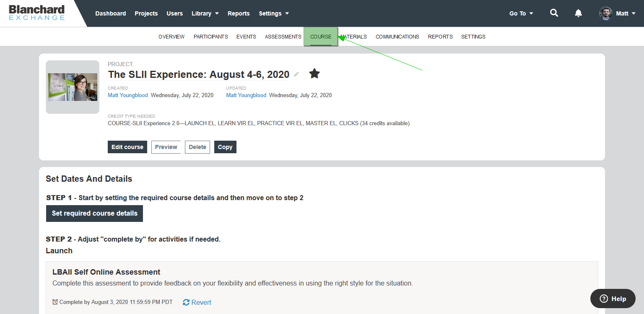Select the Course tab

point(321,37)
